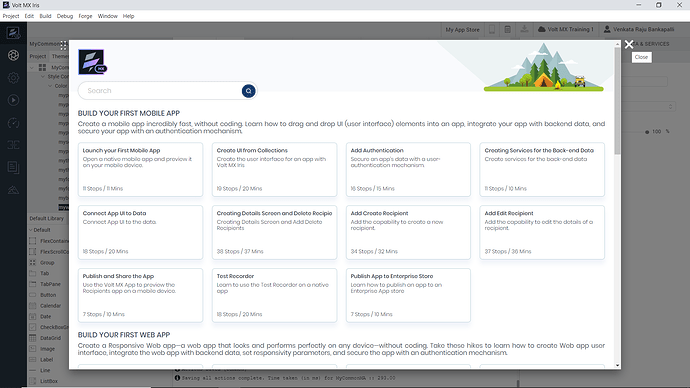This screenshot has width=690, height=388.
Task: Open the Build menu
Action: [x=45, y=16]
